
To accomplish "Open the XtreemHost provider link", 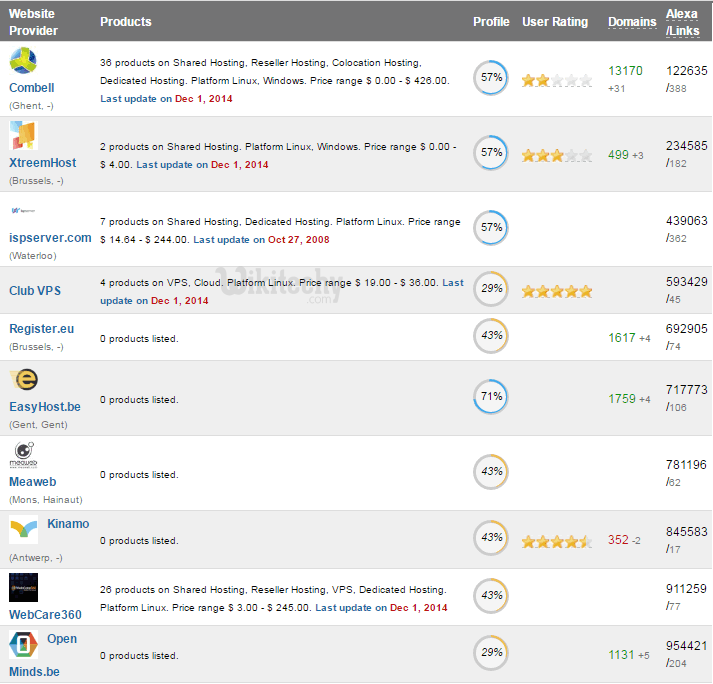I will 43,163.
